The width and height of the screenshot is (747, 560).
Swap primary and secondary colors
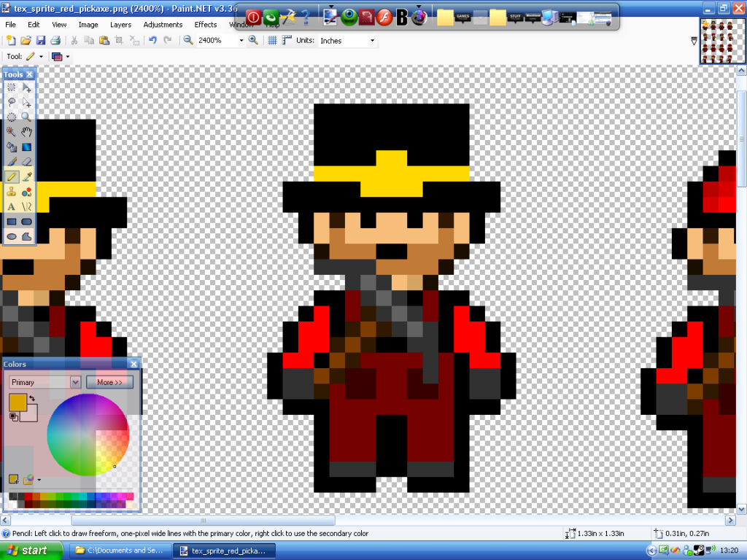32,398
